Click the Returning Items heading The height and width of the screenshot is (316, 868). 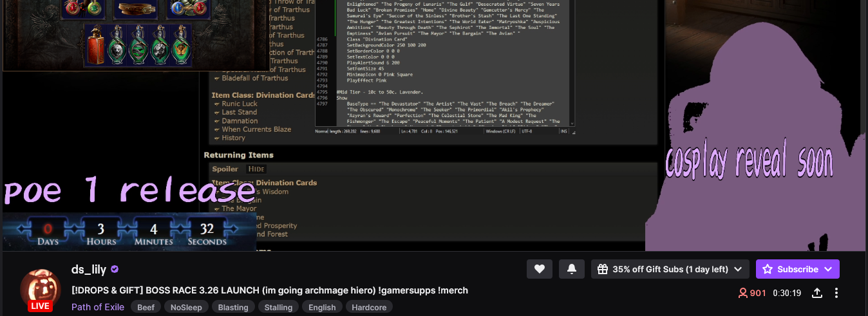pos(238,155)
